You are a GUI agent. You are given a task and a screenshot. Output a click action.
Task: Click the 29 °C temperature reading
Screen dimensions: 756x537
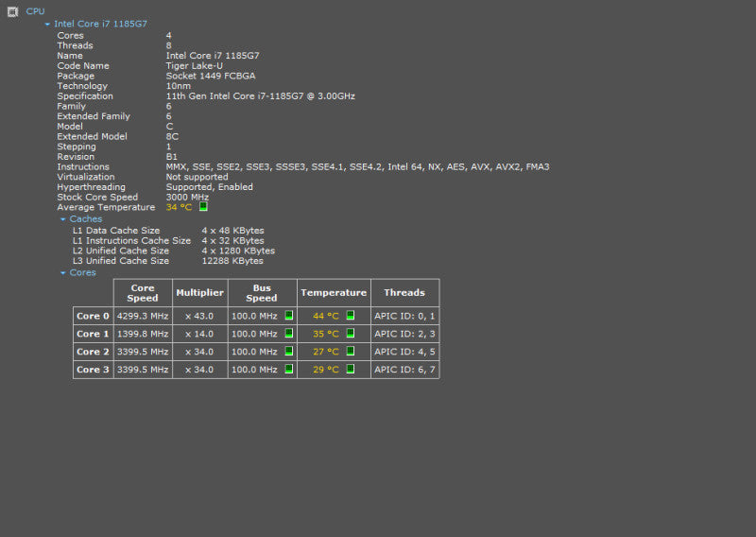tap(326, 370)
